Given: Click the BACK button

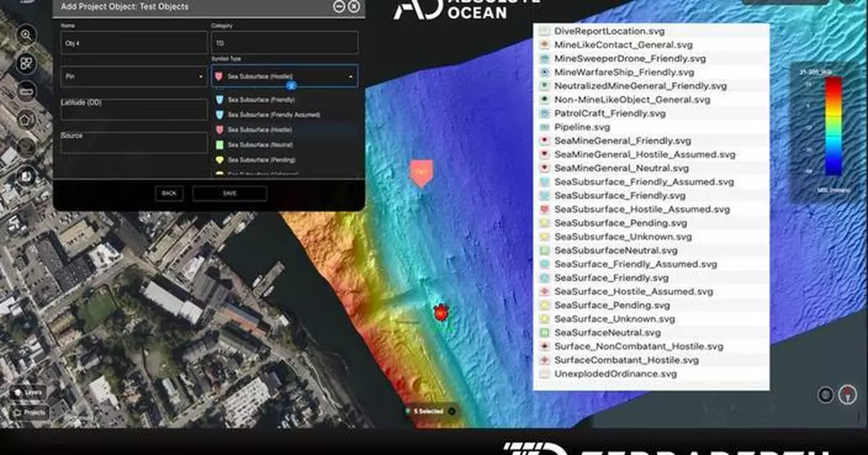Looking at the screenshot, I should pos(169,193).
